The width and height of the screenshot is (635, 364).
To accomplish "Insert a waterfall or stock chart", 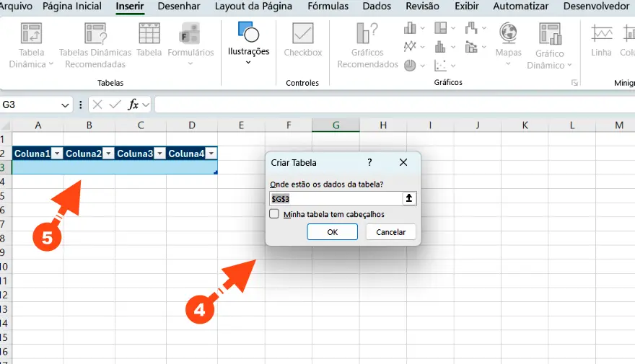I will (x=471, y=28).
